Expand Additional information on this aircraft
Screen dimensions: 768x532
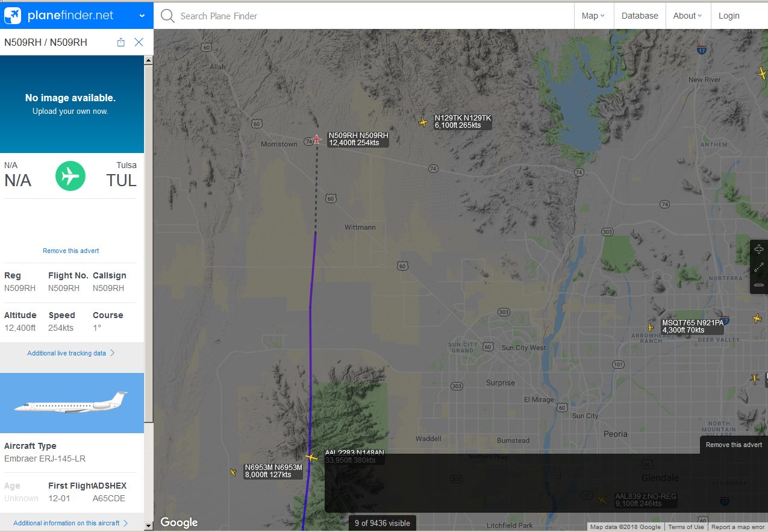coord(71,523)
